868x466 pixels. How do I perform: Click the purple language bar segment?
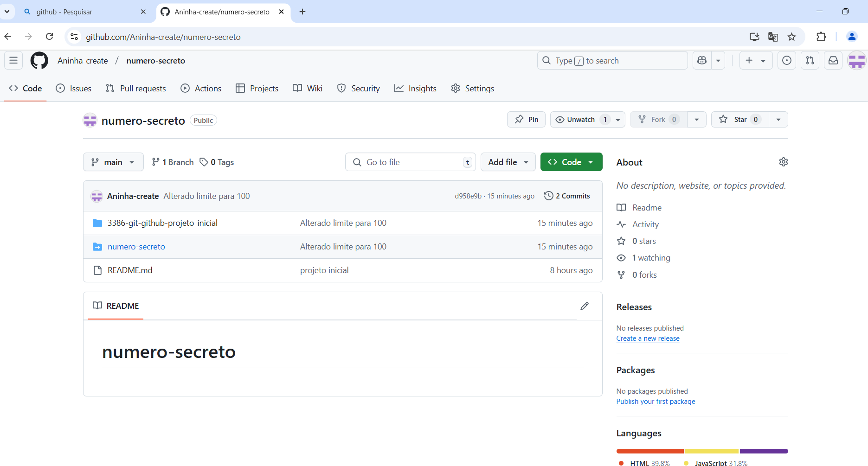(x=764, y=451)
